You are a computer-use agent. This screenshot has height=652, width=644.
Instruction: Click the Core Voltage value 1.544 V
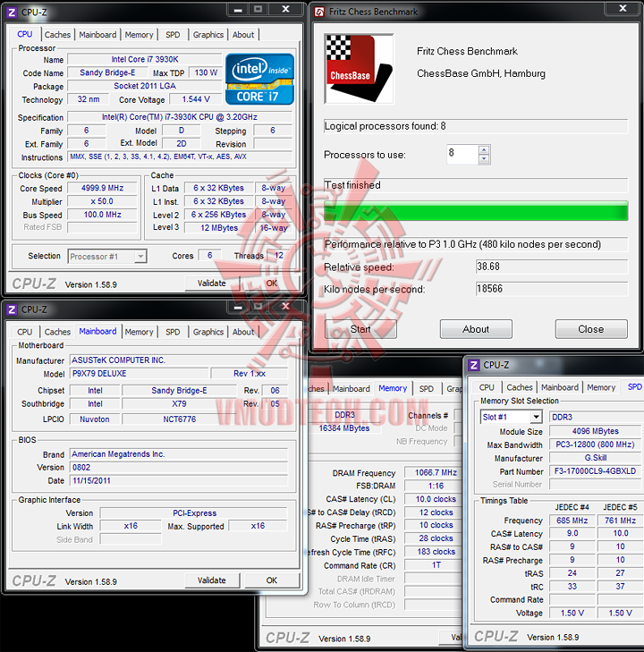[196, 99]
